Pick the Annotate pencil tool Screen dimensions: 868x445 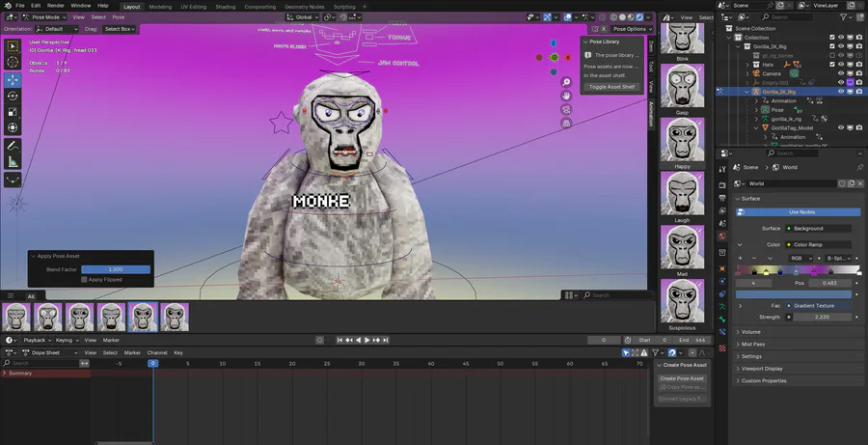coord(13,147)
